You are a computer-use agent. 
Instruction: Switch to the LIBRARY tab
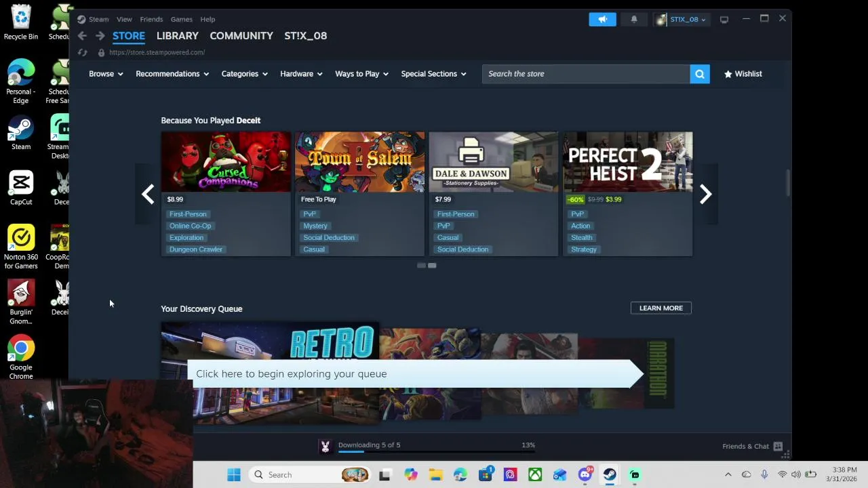(178, 36)
